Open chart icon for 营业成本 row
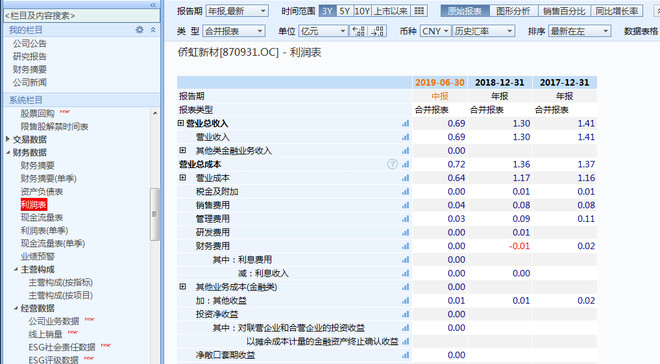This screenshot has width=660, height=364. [x=405, y=178]
